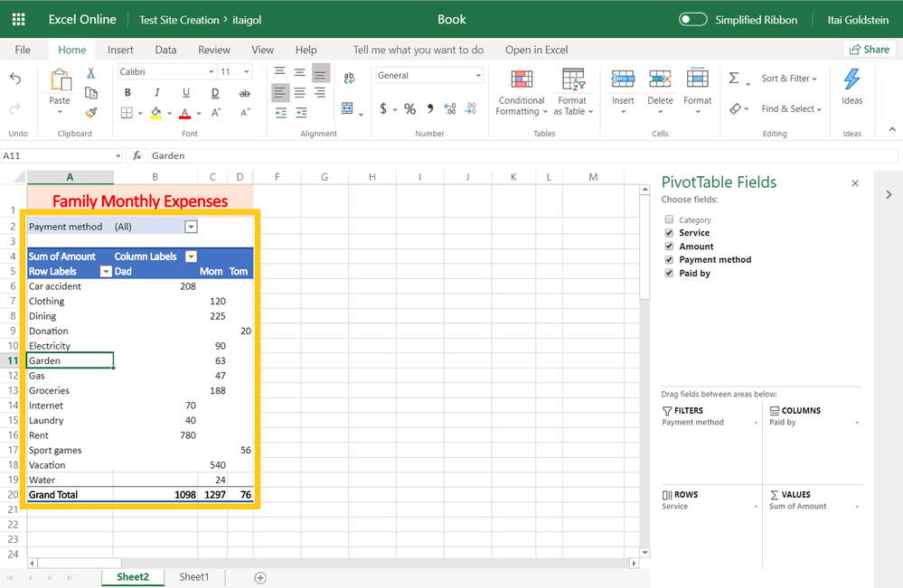903x588 pixels.
Task: Click Format as Table button
Action: point(573,92)
